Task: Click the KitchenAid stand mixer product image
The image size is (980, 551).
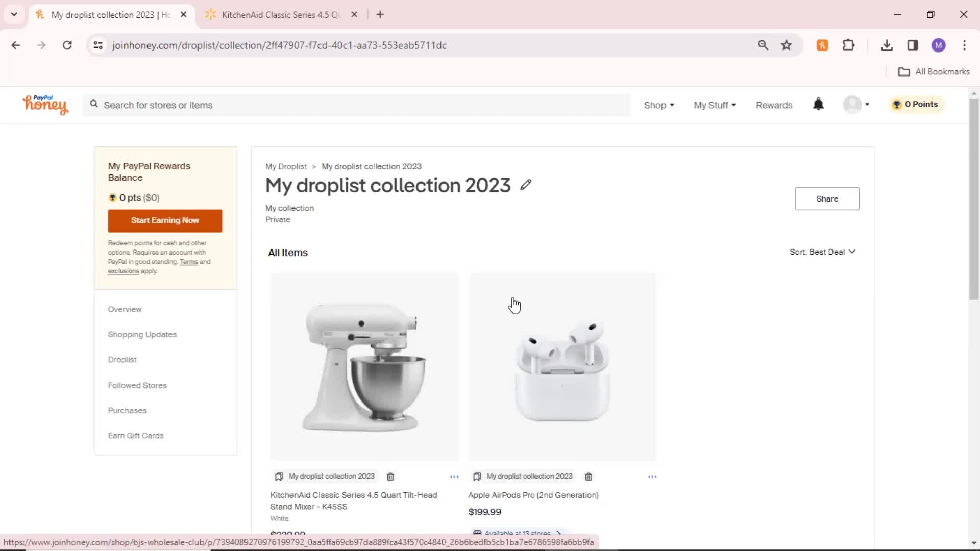Action: [364, 367]
